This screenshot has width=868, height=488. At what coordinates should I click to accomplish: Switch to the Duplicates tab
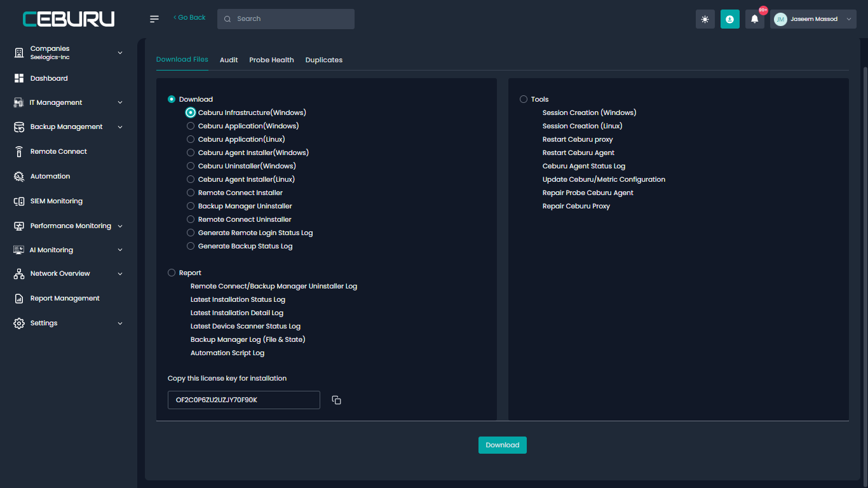[324, 60]
